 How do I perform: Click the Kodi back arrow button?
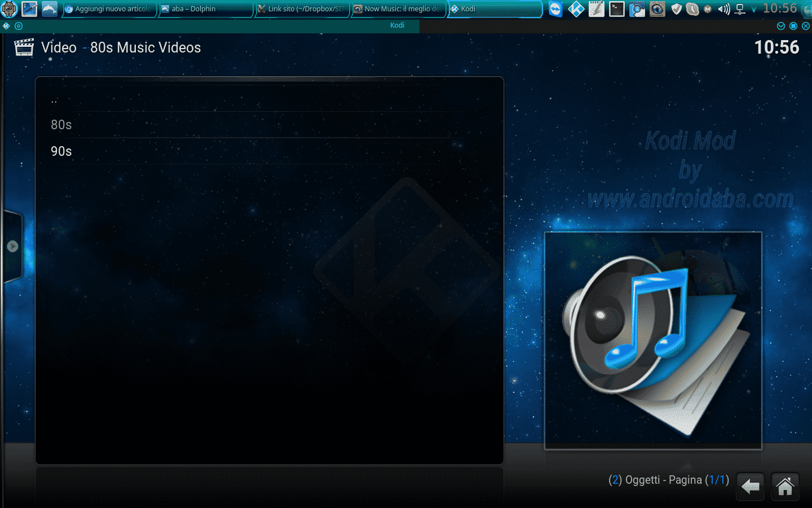point(751,486)
